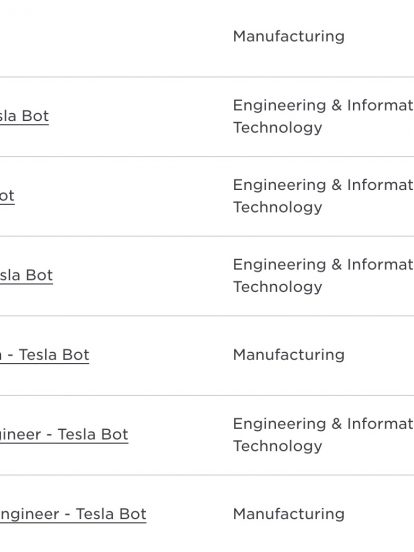
Task: Click empty space between the "ot" link and its category
Action: pos(123,196)
